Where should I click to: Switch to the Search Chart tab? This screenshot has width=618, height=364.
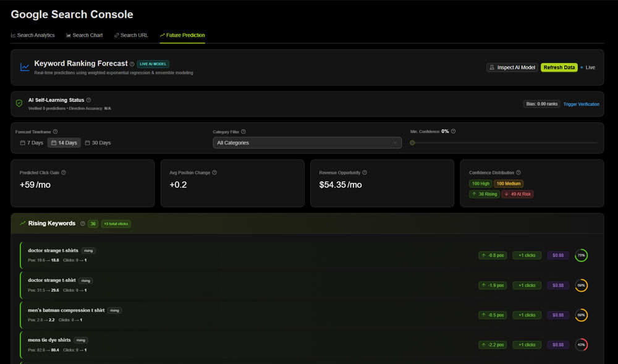tap(84, 35)
